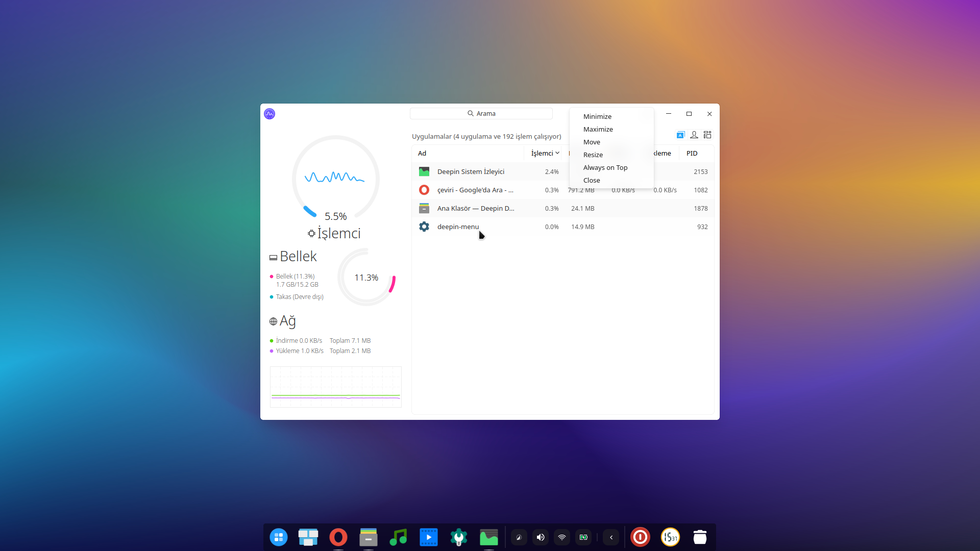Expand the Ad column header sorting
The image size is (980, 551).
pos(422,153)
